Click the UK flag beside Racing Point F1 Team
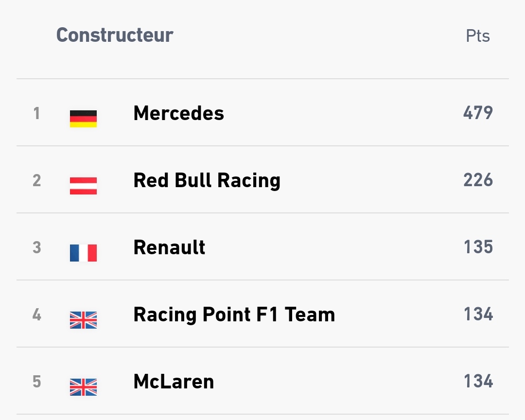This screenshot has height=420, width=525. (84, 320)
